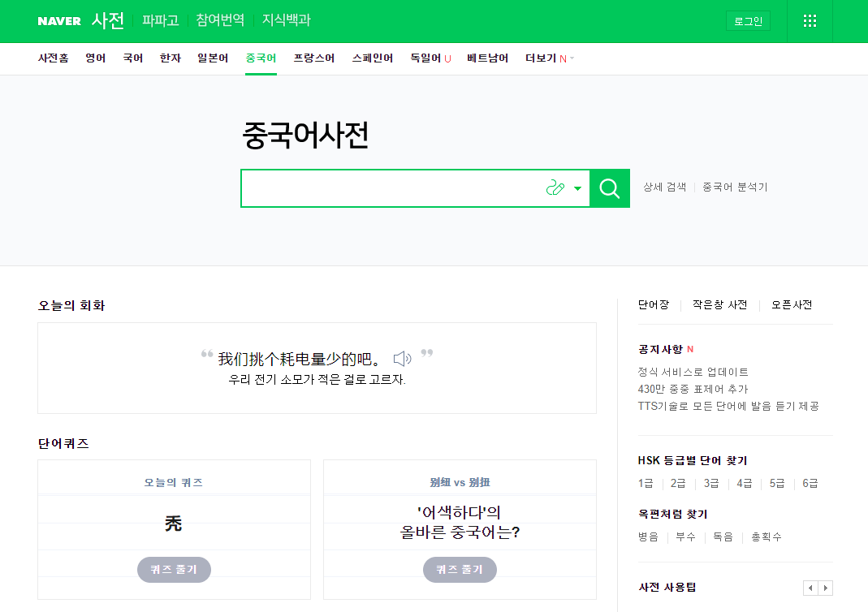Click the translation 우리 전기 소모가 적은 걸로 고르자

tap(317, 380)
